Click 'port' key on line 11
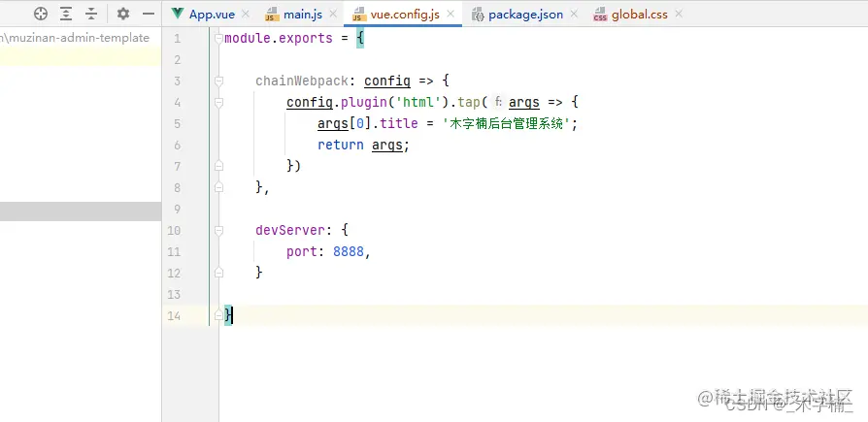This screenshot has width=868, height=422. pos(302,251)
